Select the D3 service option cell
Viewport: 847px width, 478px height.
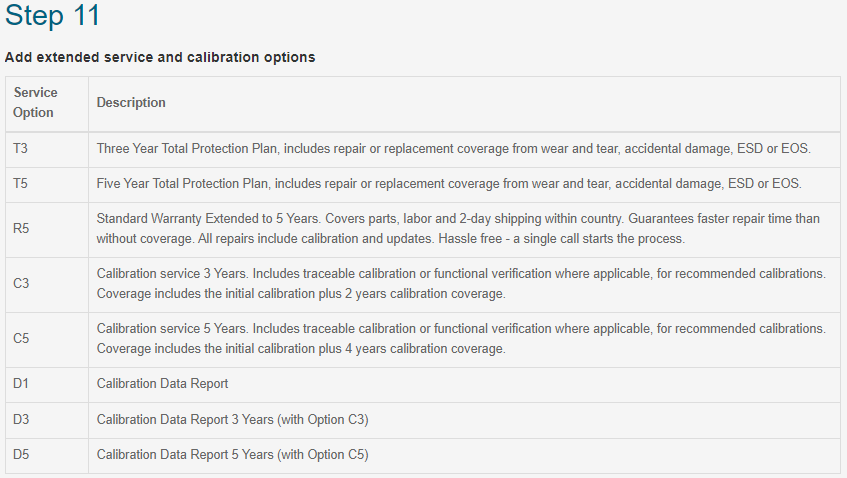(47, 420)
